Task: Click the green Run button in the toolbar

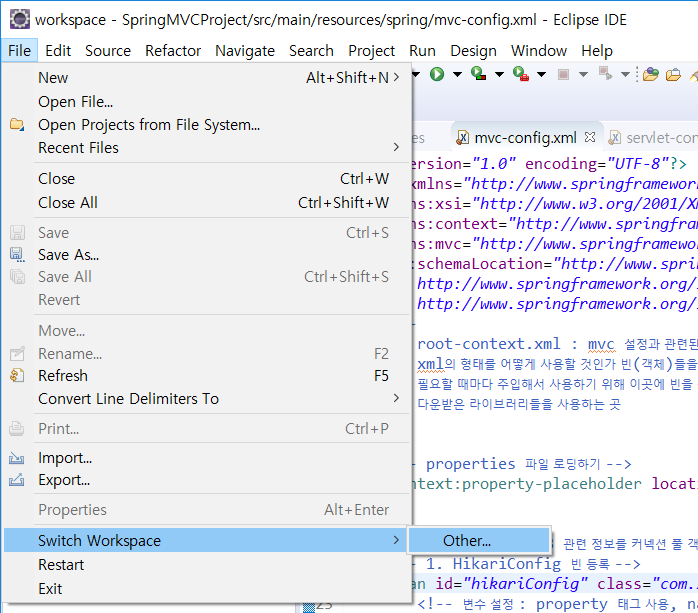Action: [437, 74]
